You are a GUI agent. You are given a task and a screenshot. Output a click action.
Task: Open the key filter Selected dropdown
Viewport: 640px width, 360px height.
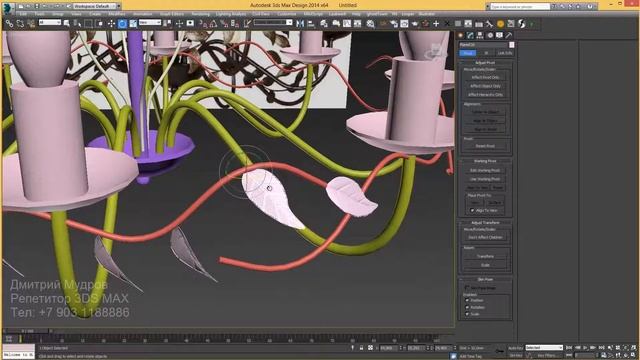pos(544,348)
